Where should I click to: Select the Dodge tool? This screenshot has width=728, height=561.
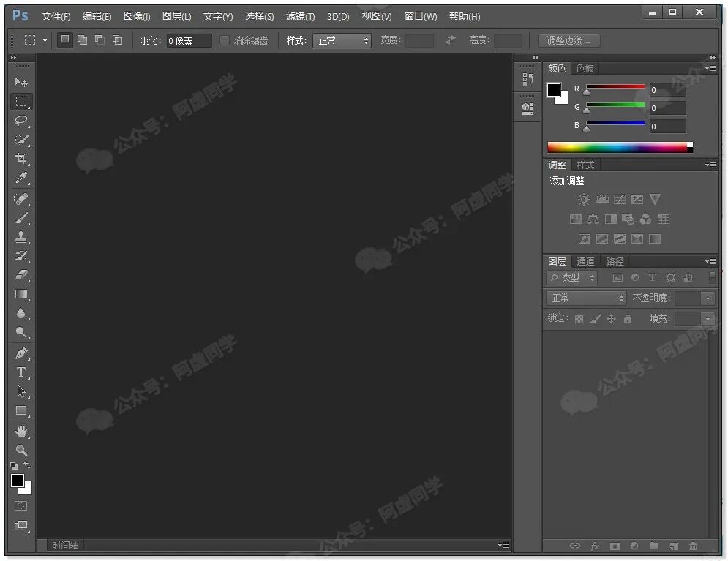pyautogui.click(x=21, y=332)
